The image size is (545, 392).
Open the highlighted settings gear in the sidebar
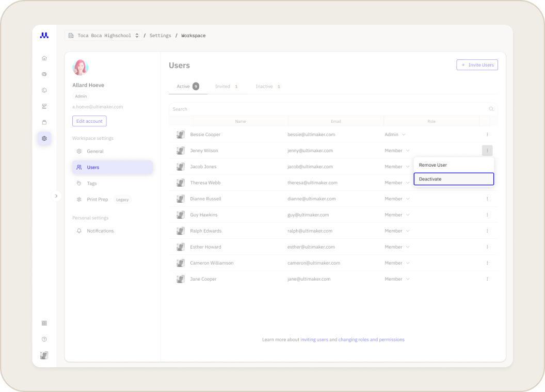(44, 138)
